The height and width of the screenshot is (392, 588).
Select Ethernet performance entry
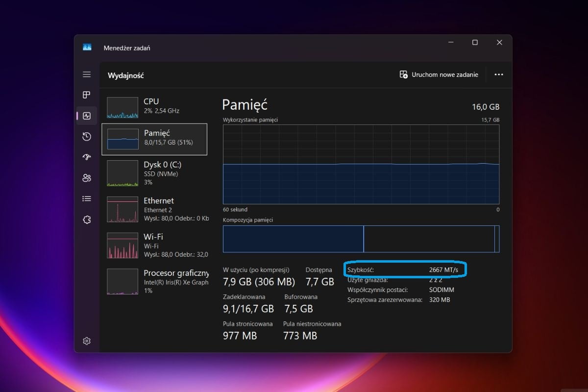pyautogui.click(x=154, y=209)
